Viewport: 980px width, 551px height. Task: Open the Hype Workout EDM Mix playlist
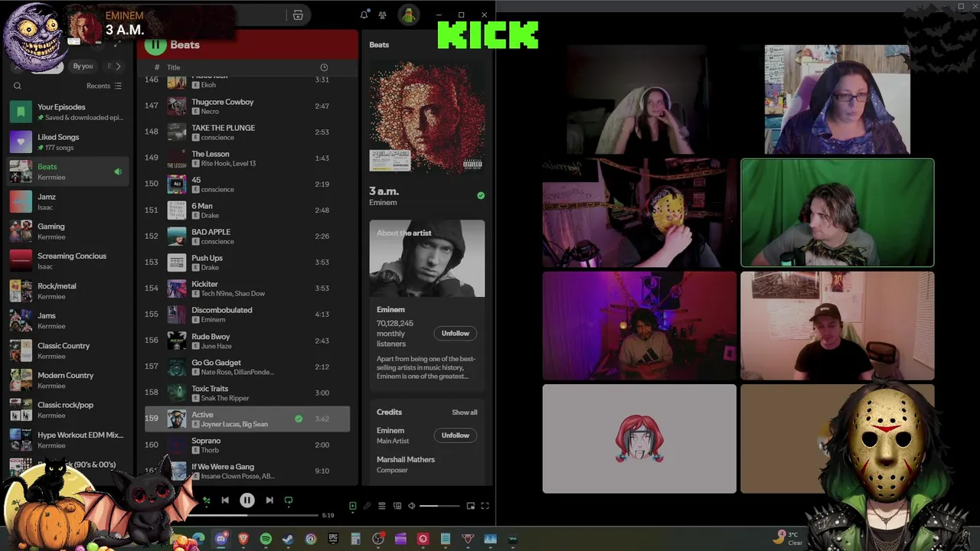coord(69,440)
